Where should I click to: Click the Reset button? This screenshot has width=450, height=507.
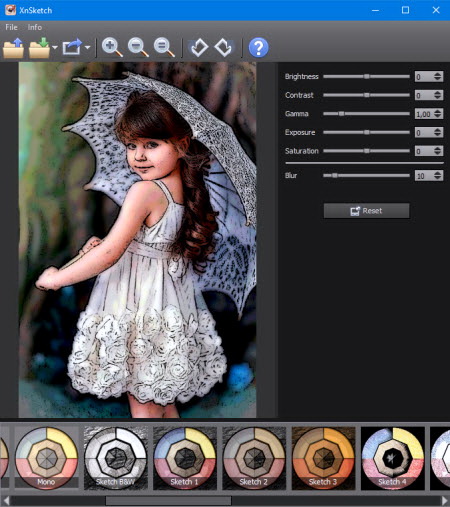tap(366, 211)
